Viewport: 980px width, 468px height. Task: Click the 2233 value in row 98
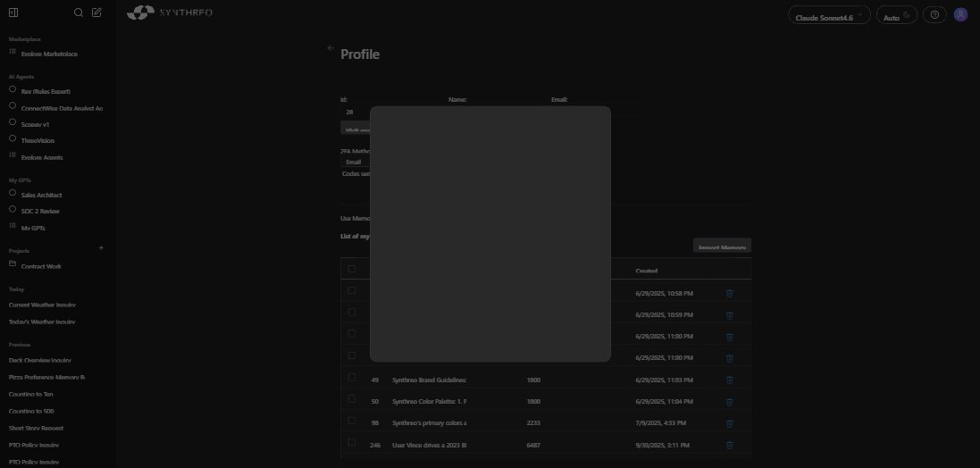click(533, 423)
